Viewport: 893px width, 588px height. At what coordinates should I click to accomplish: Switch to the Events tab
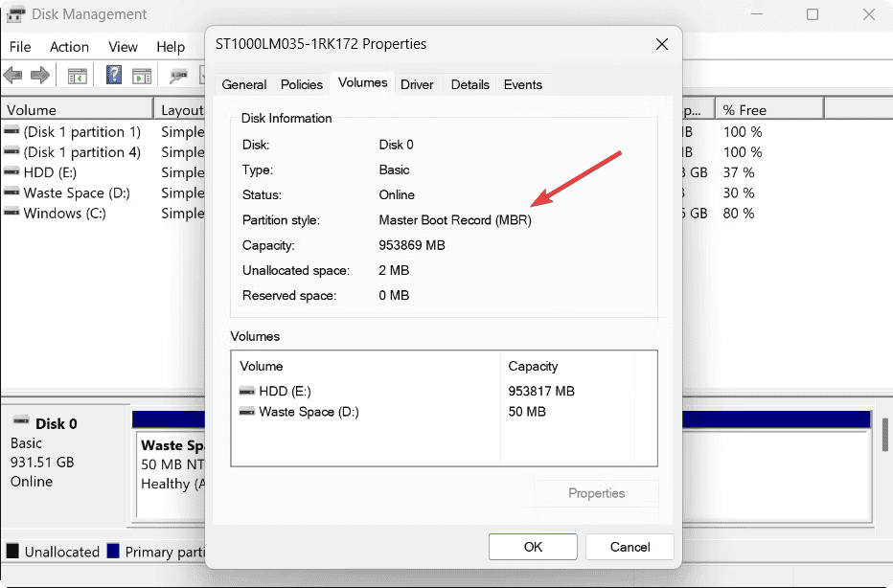(523, 84)
